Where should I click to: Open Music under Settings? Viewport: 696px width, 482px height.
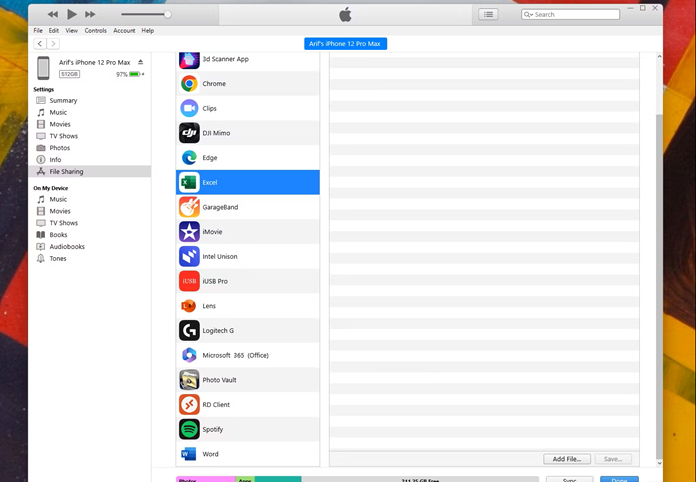pos(58,112)
